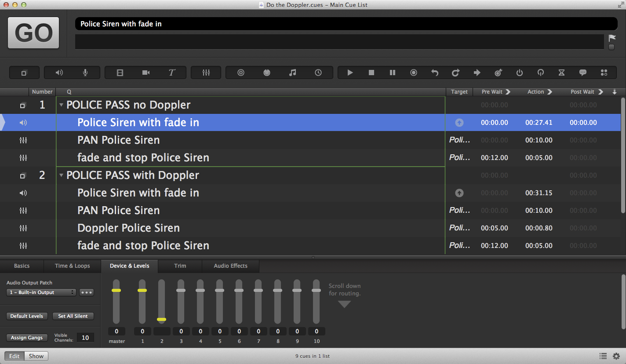Collapse the POLICE PASS with Doppler group
Viewport: 626px width, 364px height.
coord(62,175)
